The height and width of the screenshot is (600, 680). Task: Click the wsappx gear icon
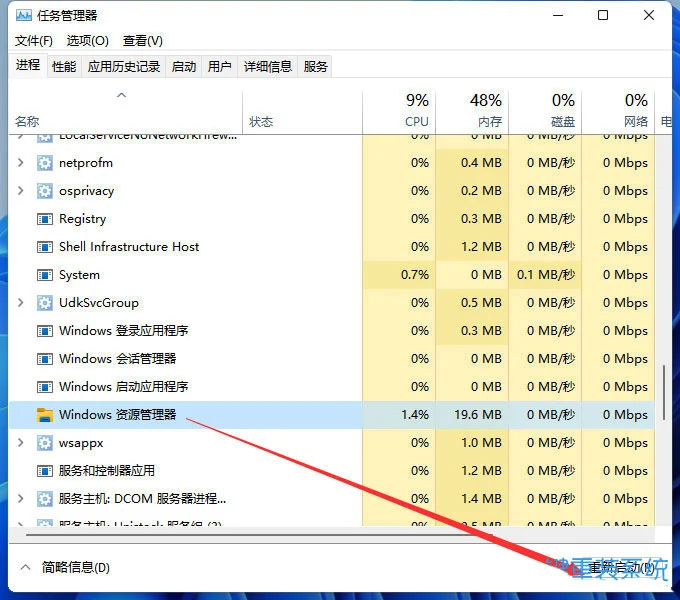(x=45, y=443)
